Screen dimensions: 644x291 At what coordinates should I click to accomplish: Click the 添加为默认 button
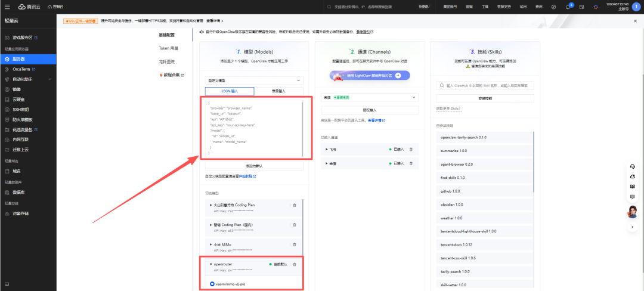point(254,166)
